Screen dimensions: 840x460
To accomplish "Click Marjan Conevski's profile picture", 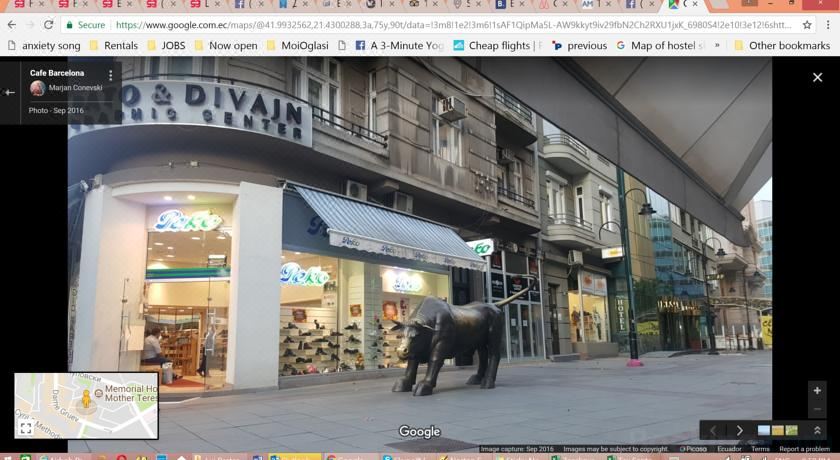I will coord(38,88).
